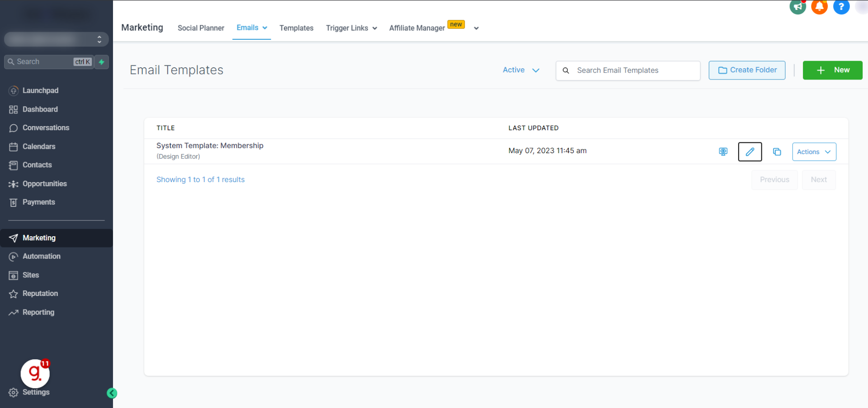
Task: Open the Contacts menu label
Action: coord(37,165)
